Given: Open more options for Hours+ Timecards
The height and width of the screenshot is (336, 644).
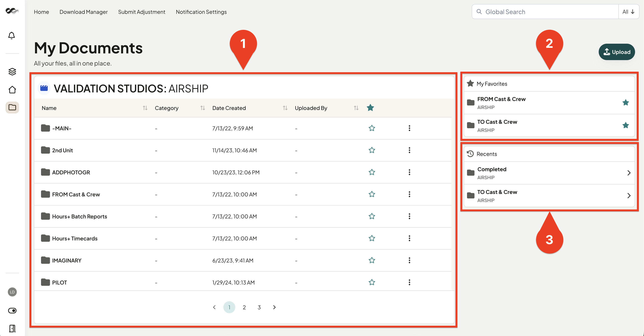Looking at the screenshot, I should tap(409, 238).
